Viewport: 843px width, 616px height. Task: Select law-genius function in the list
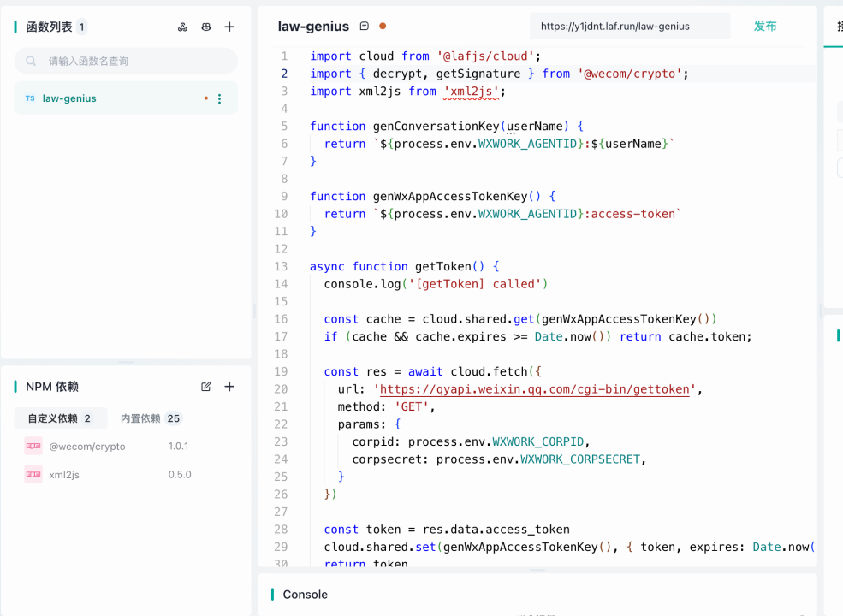tap(69, 98)
